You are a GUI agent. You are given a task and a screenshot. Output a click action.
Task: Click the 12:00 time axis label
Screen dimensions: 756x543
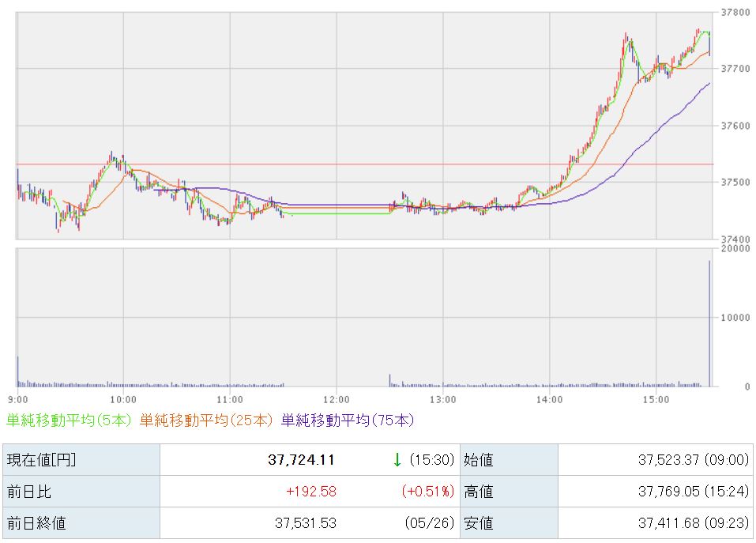[336, 400]
